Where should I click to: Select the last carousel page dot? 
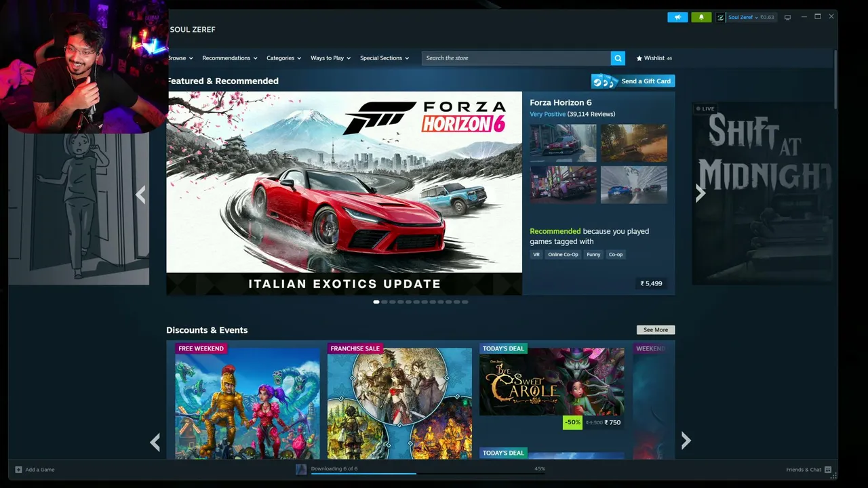pyautogui.click(x=465, y=302)
